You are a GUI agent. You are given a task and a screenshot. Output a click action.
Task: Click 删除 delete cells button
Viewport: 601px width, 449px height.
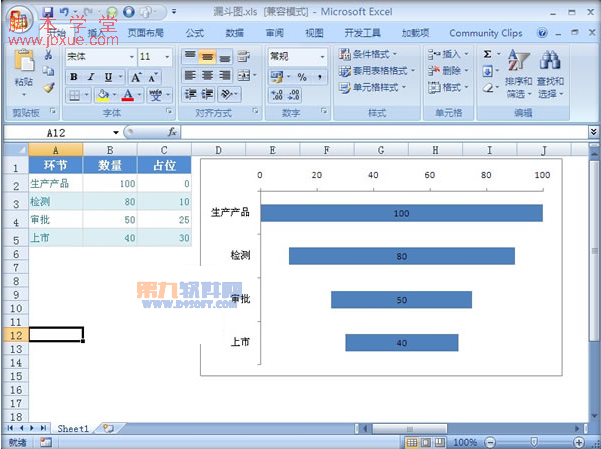[448, 71]
